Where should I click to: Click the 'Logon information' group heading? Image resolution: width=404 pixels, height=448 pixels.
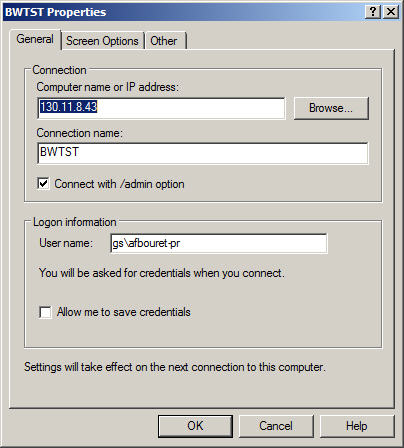pos(75,222)
